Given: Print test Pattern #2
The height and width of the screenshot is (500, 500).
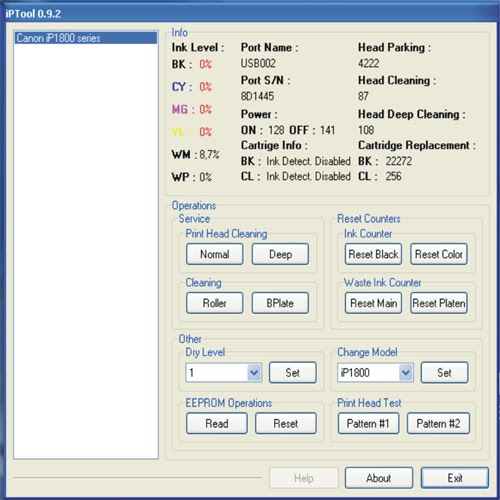Looking at the screenshot, I should (438, 423).
